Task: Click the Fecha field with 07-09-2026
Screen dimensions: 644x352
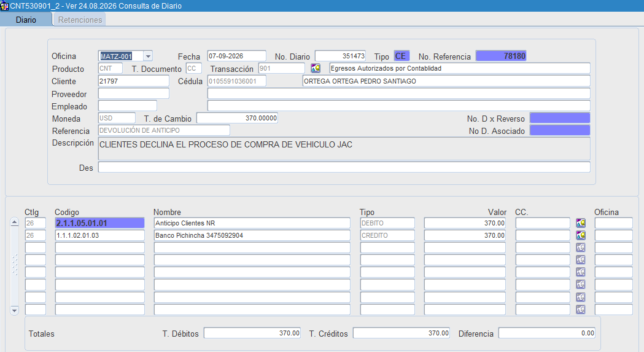Action: click(x=236, y=56)
